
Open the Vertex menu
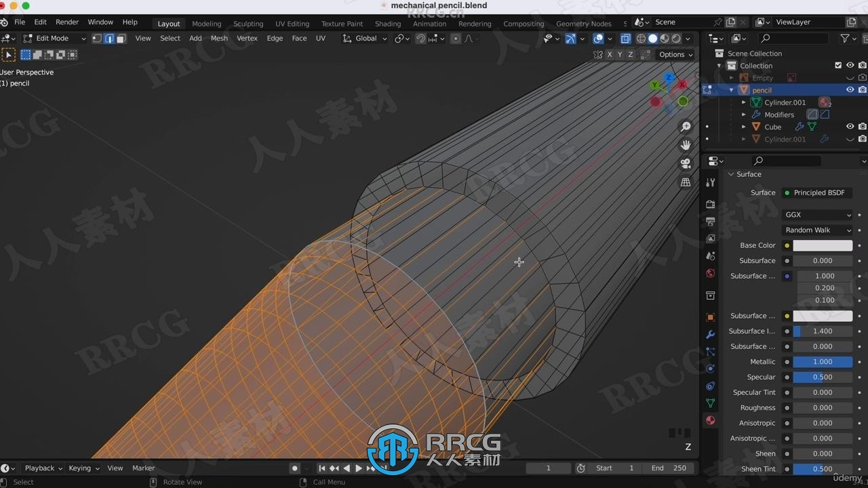247,39
